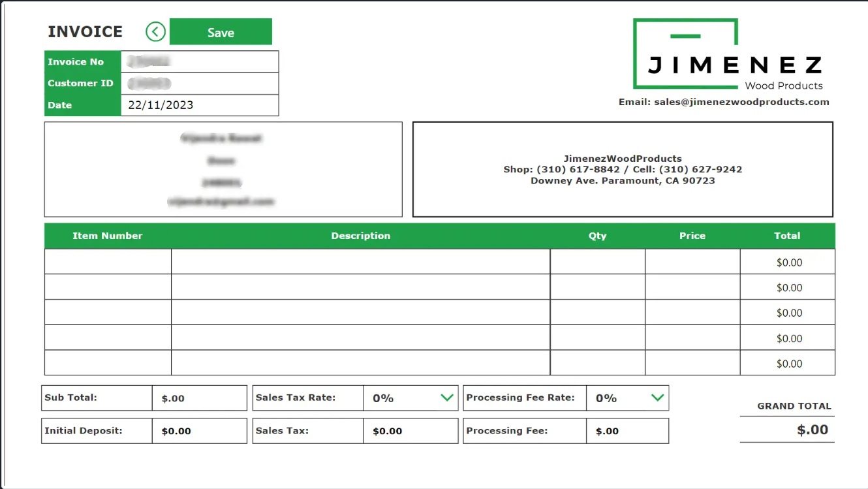Image resolution: width=868 pixels, height=489 pixels.
Task: Click the Date field showing 22/11/2023
Action: pos(200,105)
